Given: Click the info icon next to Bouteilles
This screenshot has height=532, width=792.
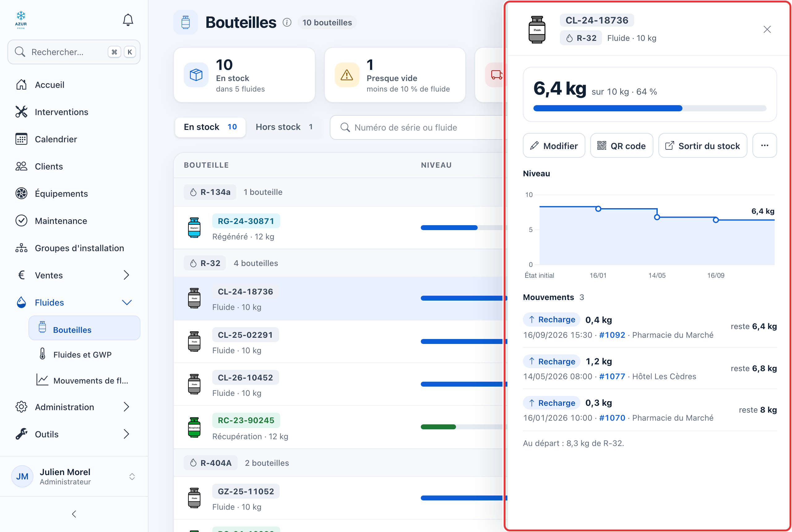Looking at the screenshot, I should pos(287,22).
